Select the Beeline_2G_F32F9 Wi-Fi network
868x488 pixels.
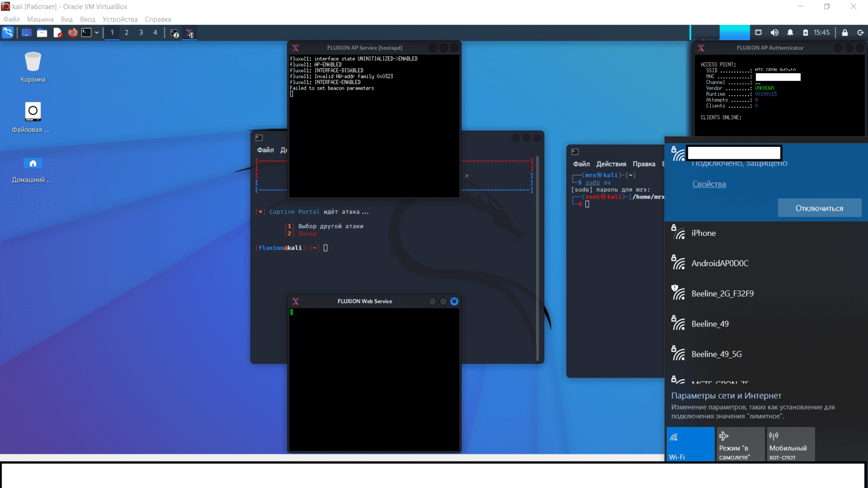(x=766, y=294)
